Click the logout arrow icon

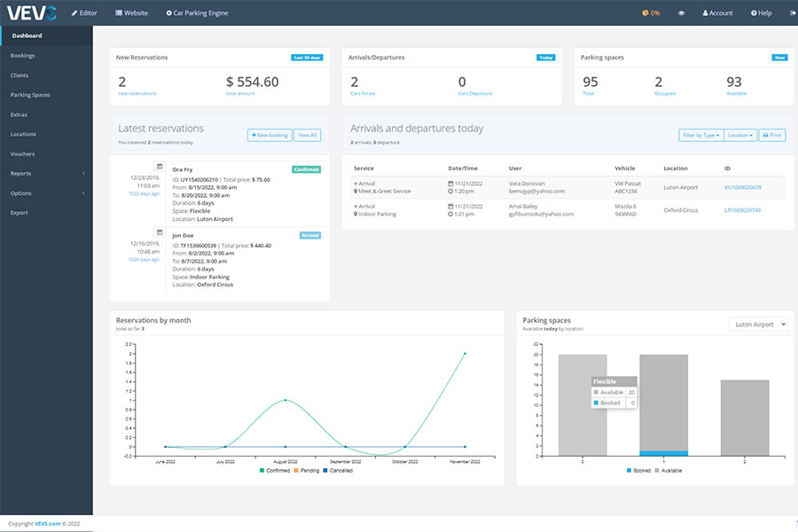click(x=793, y=12)
